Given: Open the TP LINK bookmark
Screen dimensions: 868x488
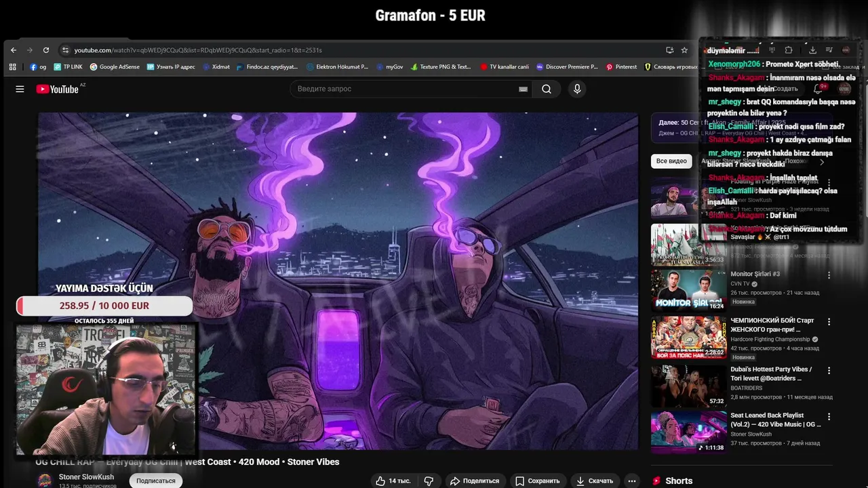Looking at the screenshot, I should coord(68,67).
